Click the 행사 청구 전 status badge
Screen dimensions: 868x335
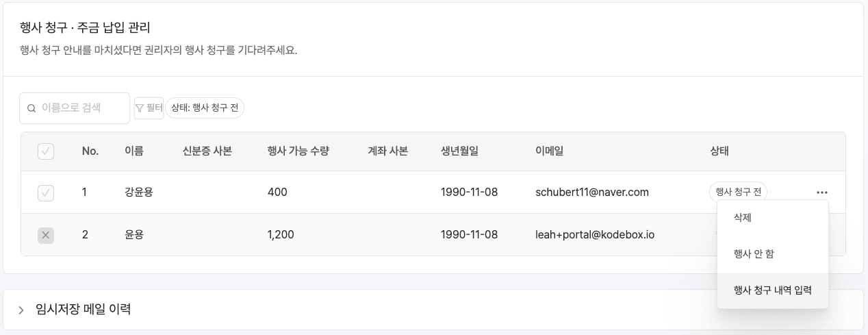pyautogui.click(x=738, y=192)
